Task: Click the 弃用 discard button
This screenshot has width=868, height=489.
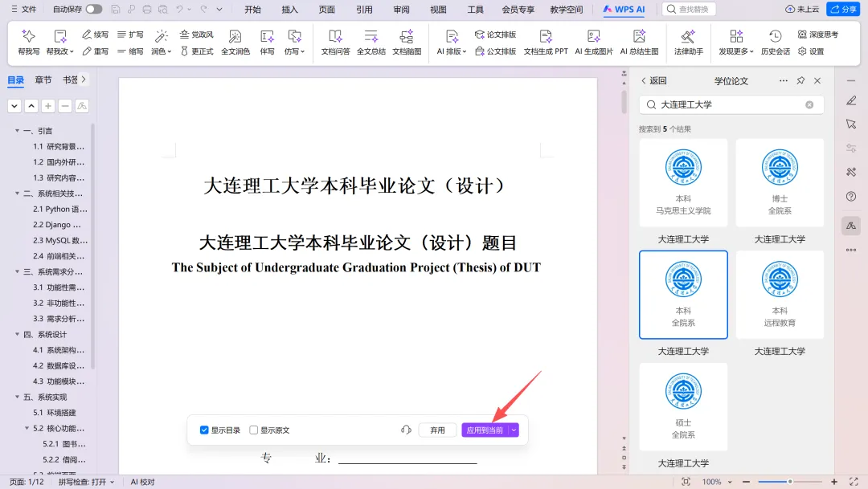Action: click(437, 430)
